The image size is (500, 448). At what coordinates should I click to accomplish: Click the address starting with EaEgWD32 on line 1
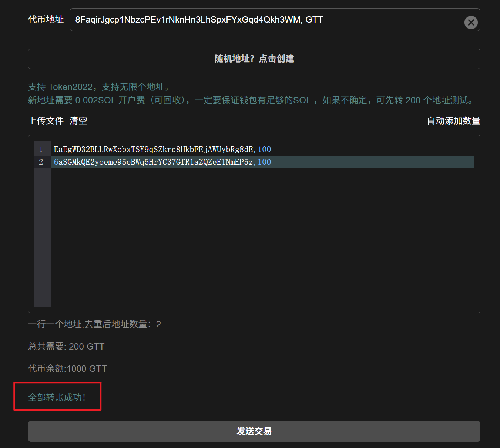(153, 150)
